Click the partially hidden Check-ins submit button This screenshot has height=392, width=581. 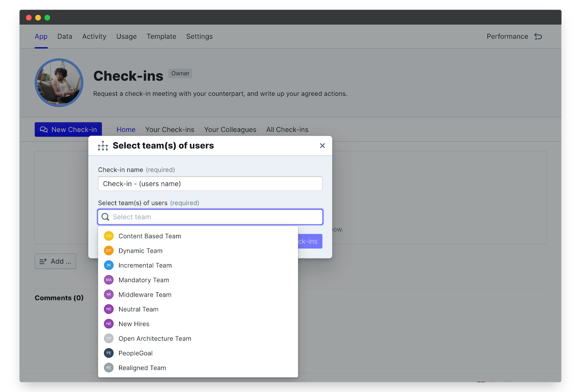[310, 241]
